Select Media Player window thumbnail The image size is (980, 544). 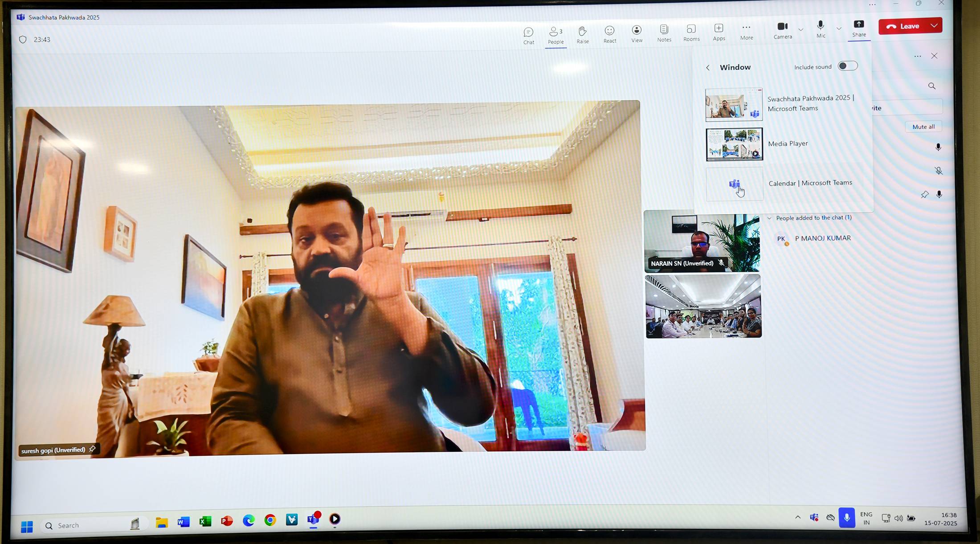click(x=734, y=144)
